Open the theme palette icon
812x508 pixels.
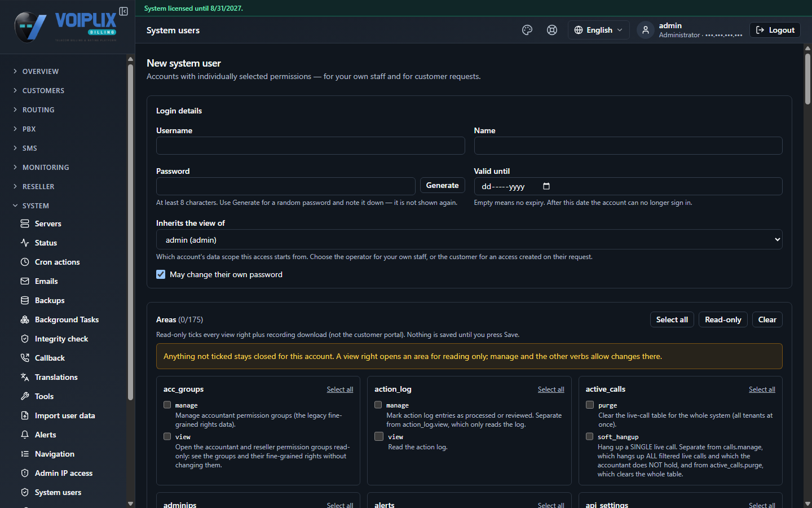527,30
